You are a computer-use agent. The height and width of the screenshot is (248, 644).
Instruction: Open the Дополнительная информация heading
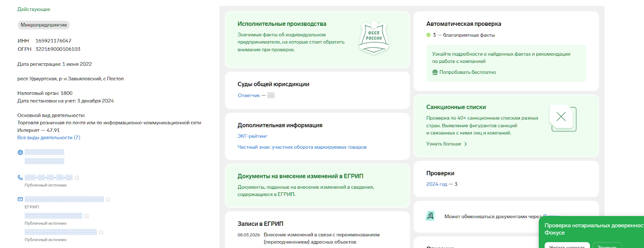pos(280,125)
